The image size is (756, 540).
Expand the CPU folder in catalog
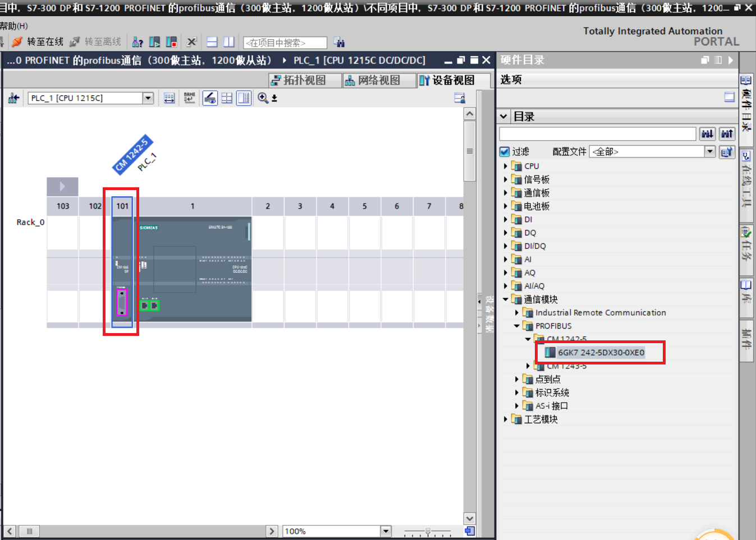(506, 166)
